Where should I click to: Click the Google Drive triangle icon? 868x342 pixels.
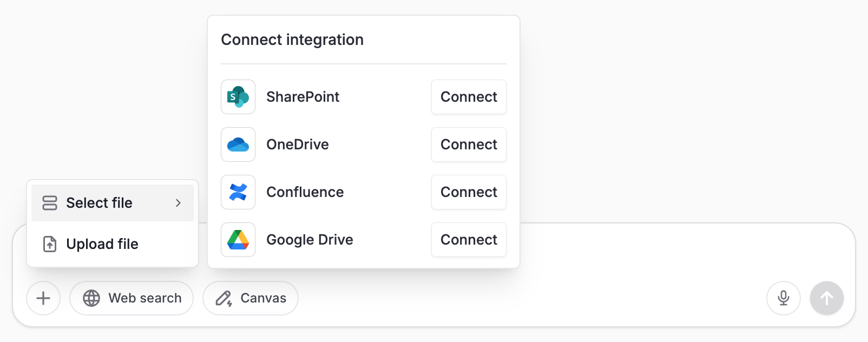pyautogui.click(x=238, y=240)
